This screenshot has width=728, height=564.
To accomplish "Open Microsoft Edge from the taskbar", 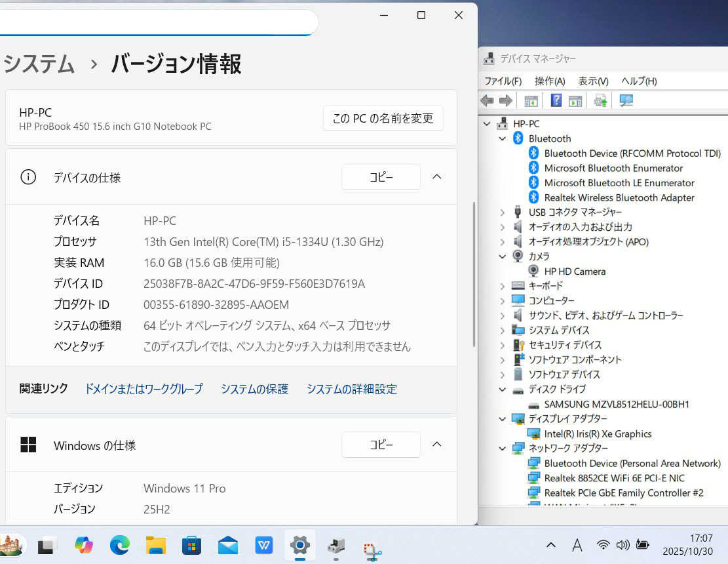I will pyautogui.click(x=119, y=544).
